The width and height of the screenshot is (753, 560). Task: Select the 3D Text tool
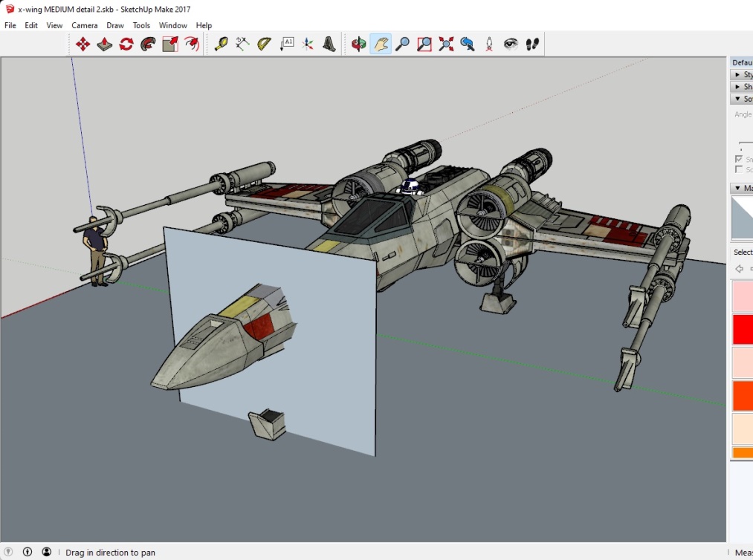pos(329,44)
